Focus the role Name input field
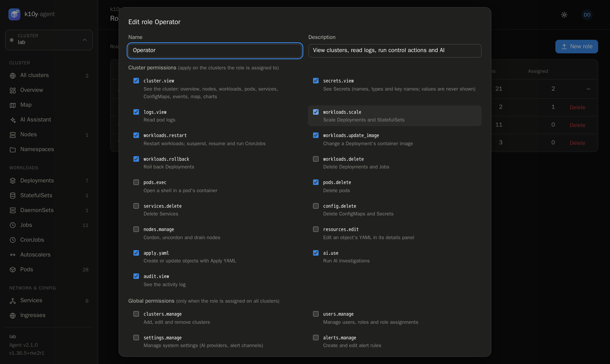Viewport: 610px width, 364px height. (x=215, y=51)
